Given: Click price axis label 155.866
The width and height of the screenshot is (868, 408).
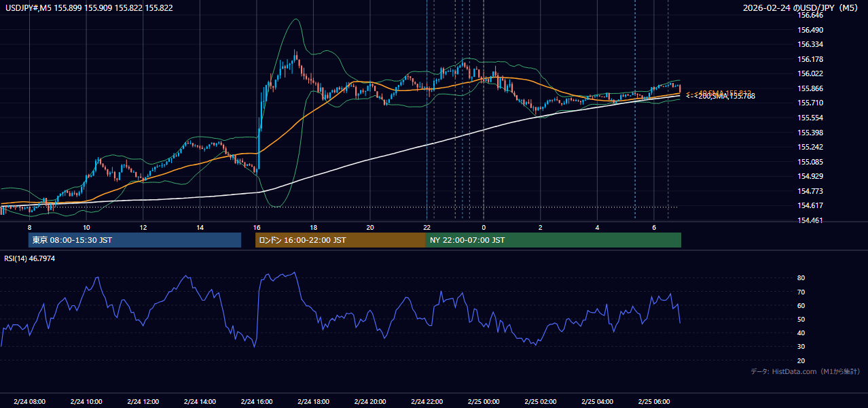Looking at the screenshot, I should [811, 88].
